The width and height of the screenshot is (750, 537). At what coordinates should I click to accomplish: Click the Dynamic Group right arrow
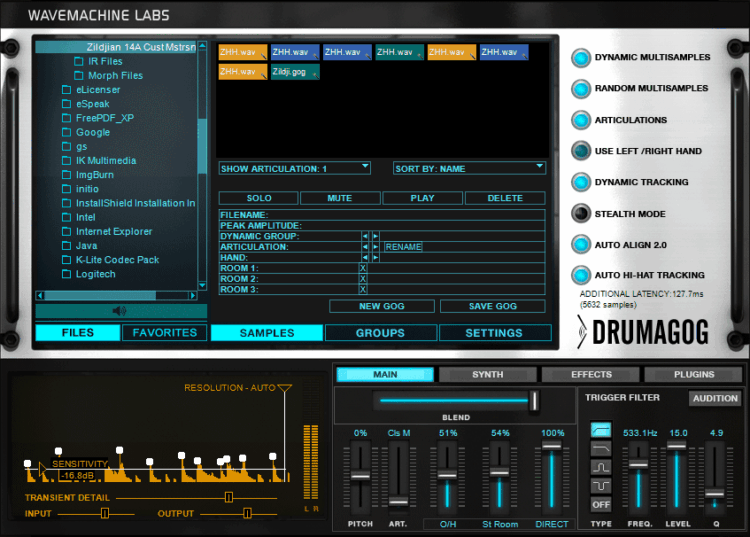[375, 236]
